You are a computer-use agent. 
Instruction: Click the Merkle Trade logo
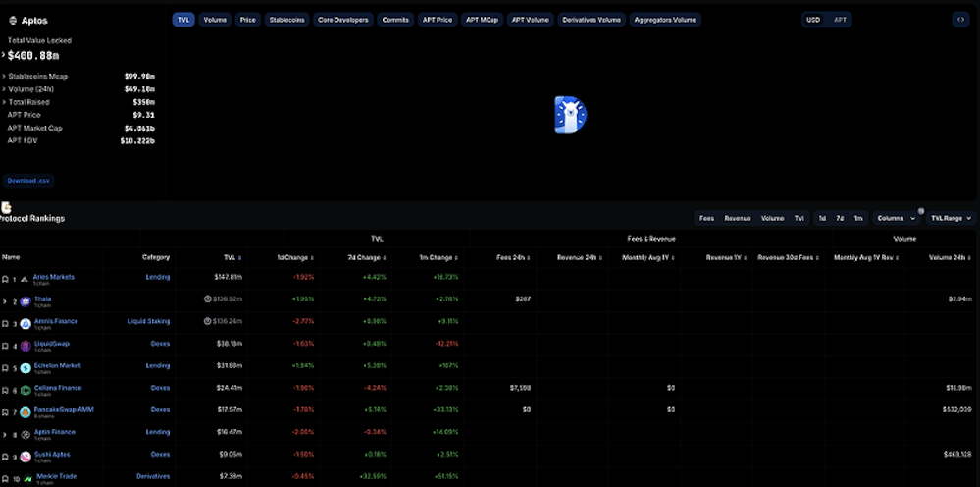click(x=27, y=479)
